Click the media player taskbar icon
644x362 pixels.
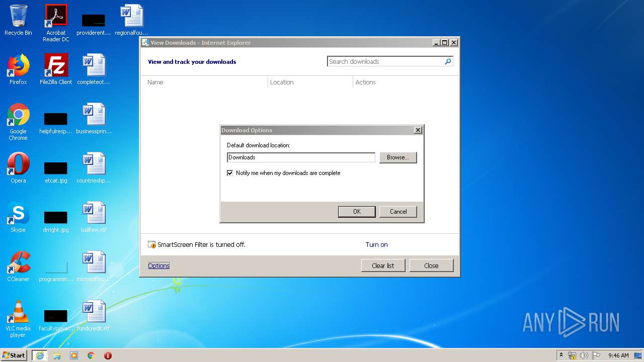[74, 355]
